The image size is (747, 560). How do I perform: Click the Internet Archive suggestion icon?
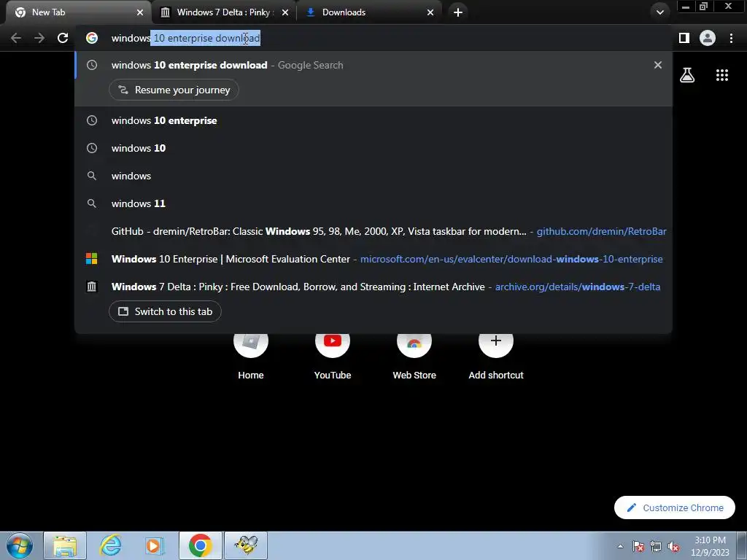point(91,287)
